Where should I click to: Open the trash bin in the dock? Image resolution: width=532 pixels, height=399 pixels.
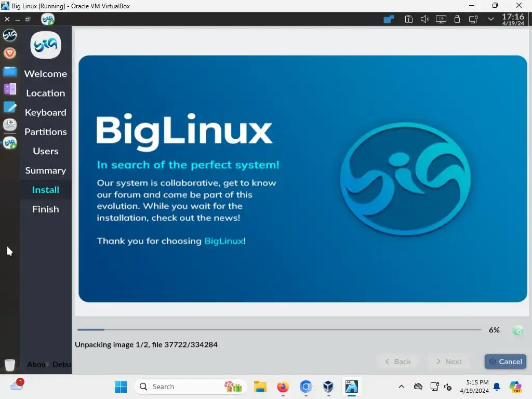pos(10,365)
